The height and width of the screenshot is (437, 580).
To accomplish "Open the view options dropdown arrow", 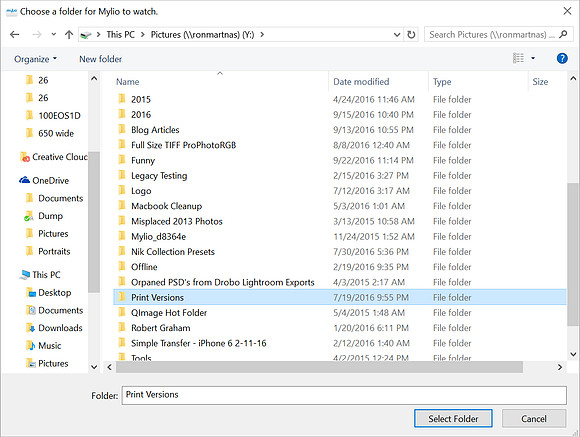I will point(533,58).
